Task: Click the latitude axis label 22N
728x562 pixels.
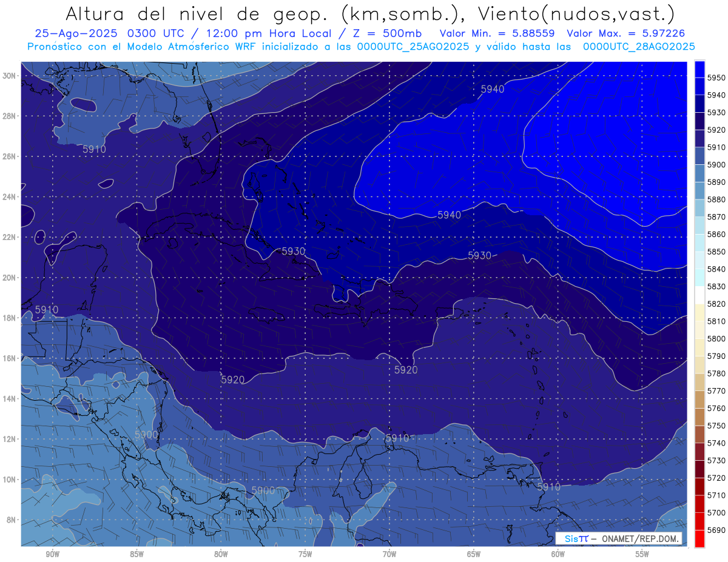Action: 9,237
